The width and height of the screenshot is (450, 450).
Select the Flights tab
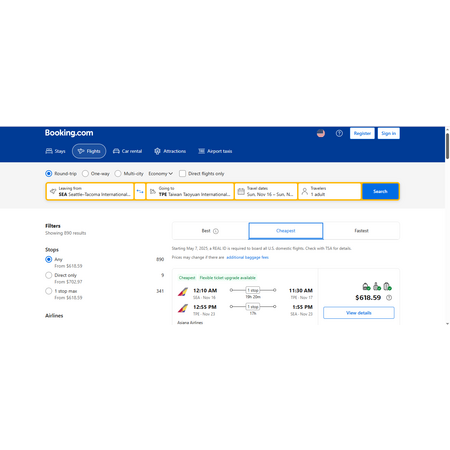(89, 151)
